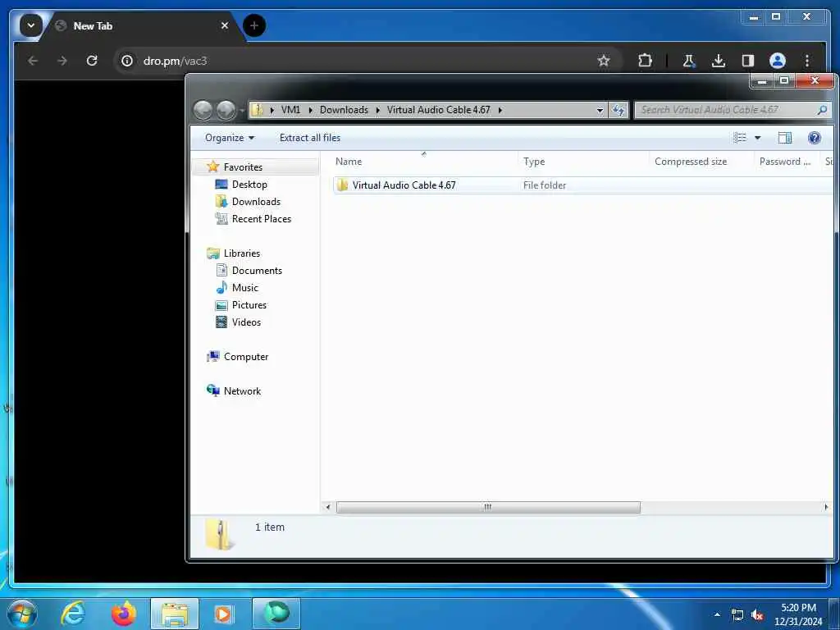840x630 pixels.
Task: Open Chrome tab search dropdown
Action: coord(30,25)
